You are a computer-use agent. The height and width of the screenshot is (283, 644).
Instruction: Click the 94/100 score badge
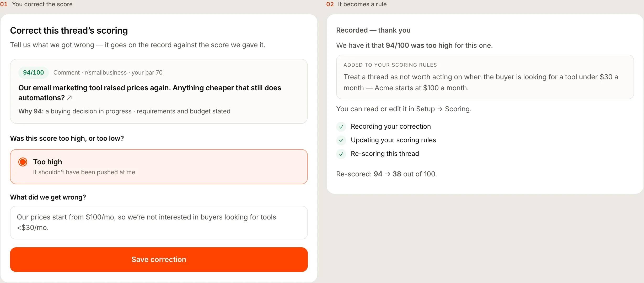pos(33,72)
